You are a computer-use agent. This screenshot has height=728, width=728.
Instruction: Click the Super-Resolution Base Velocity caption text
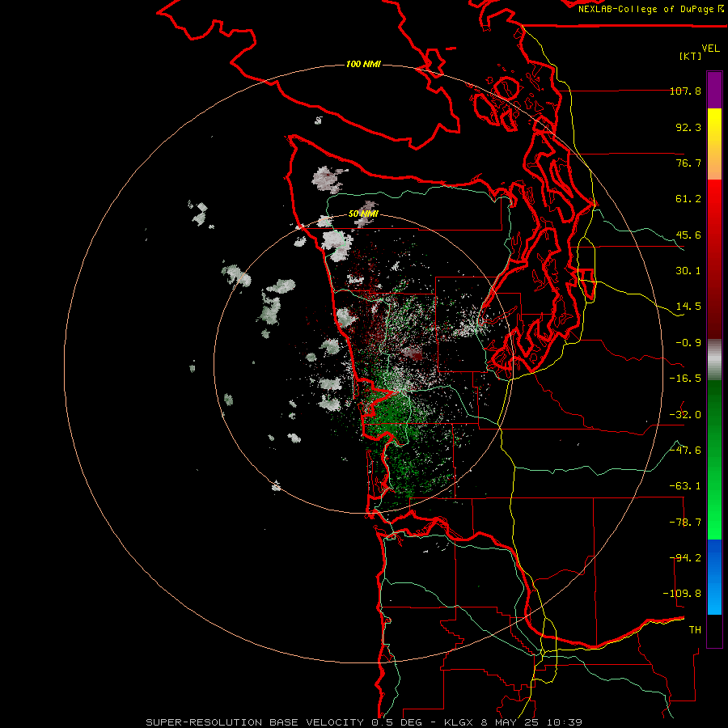coord(364,722)
